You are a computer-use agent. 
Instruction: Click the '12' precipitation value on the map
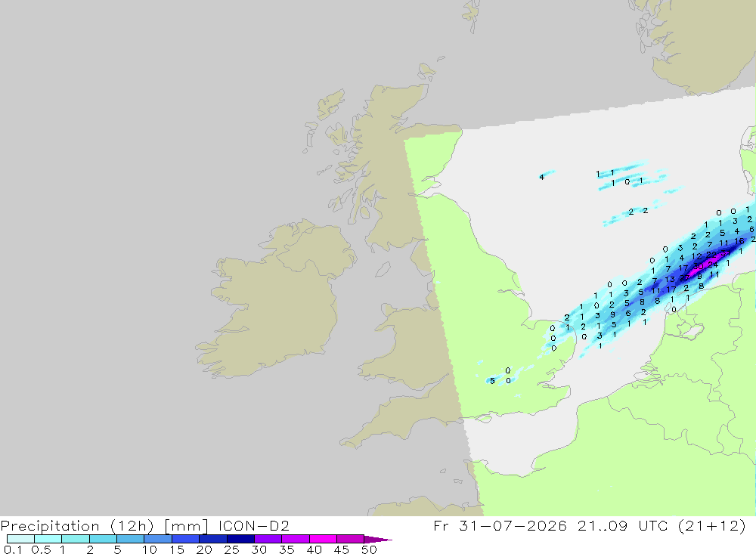click(x=697, y=256)
